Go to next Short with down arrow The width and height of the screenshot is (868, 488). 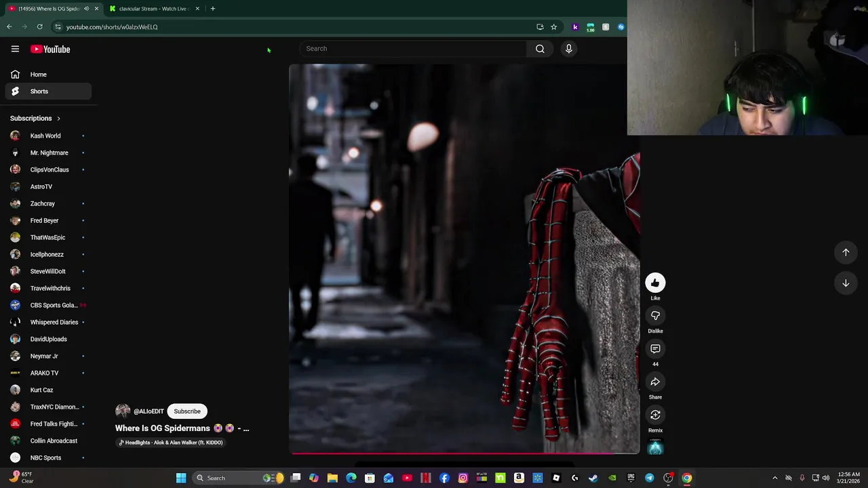846,283
